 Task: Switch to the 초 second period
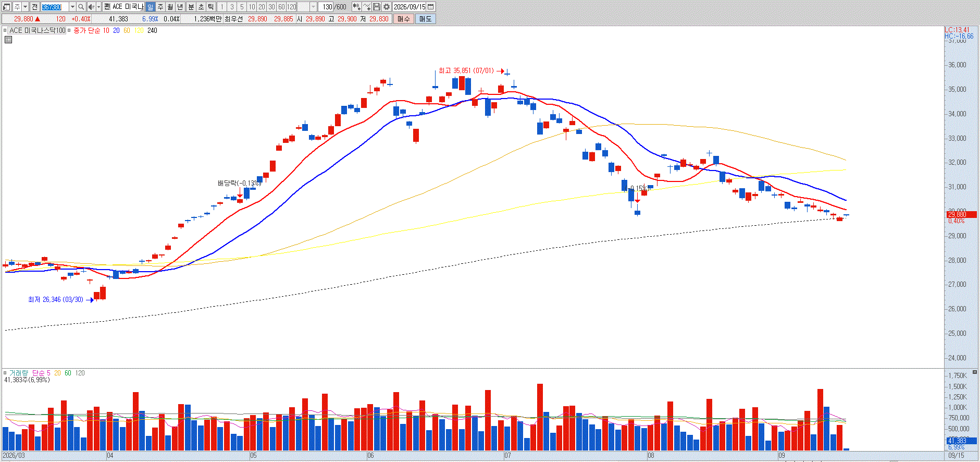point(201,7)
